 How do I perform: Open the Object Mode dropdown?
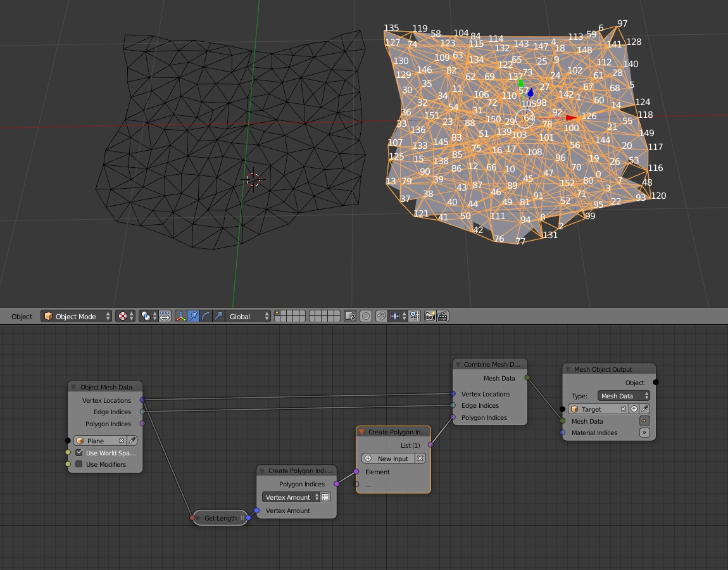(x=76, y=317)
